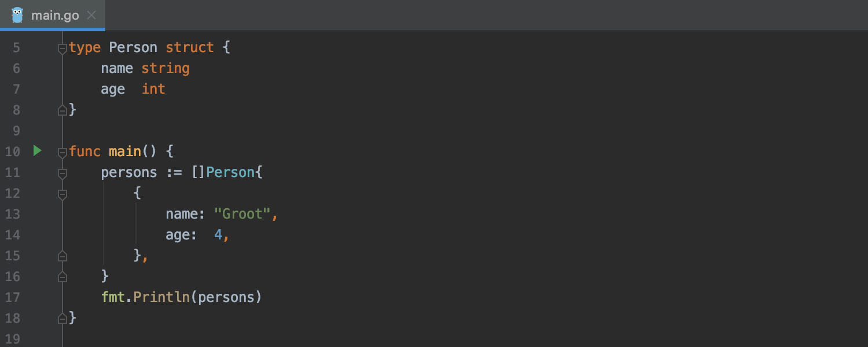Fold the inner braces block on line 12
The image size is (868, 347).
(62, 194)
